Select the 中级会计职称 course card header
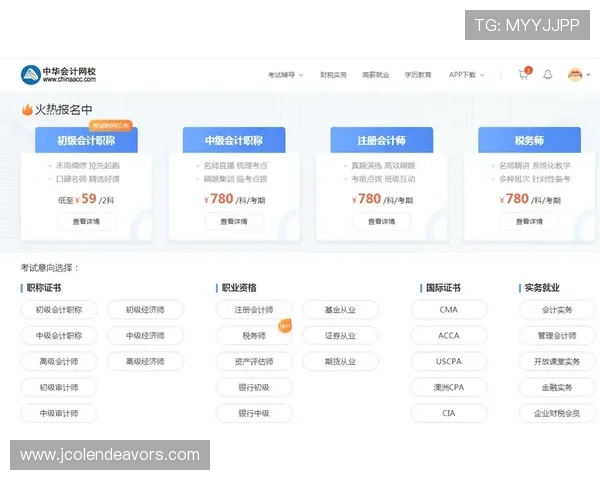 click(x=234, y=140)
